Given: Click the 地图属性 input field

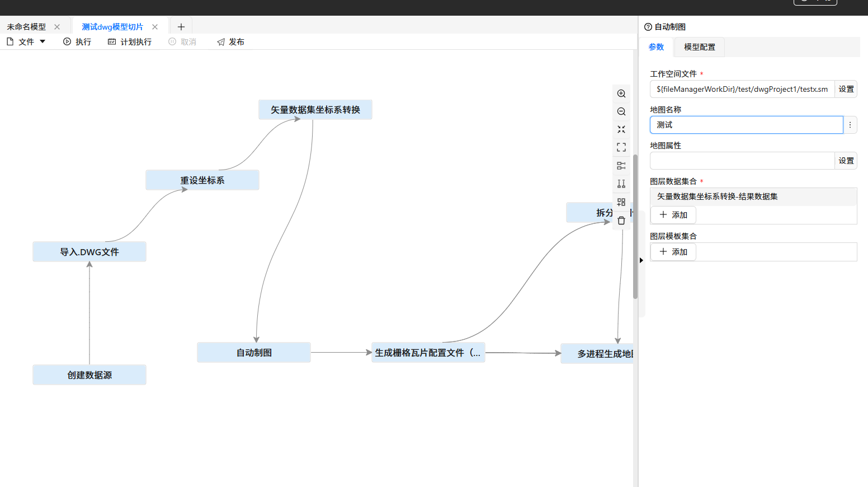Looking at the screenshot, I should tap(742, 161).
